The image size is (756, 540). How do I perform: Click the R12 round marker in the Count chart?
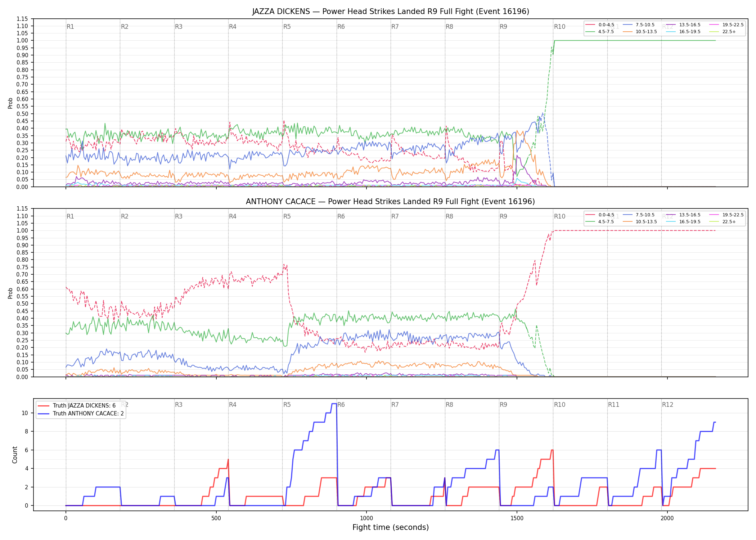click(x=668, y=405)
